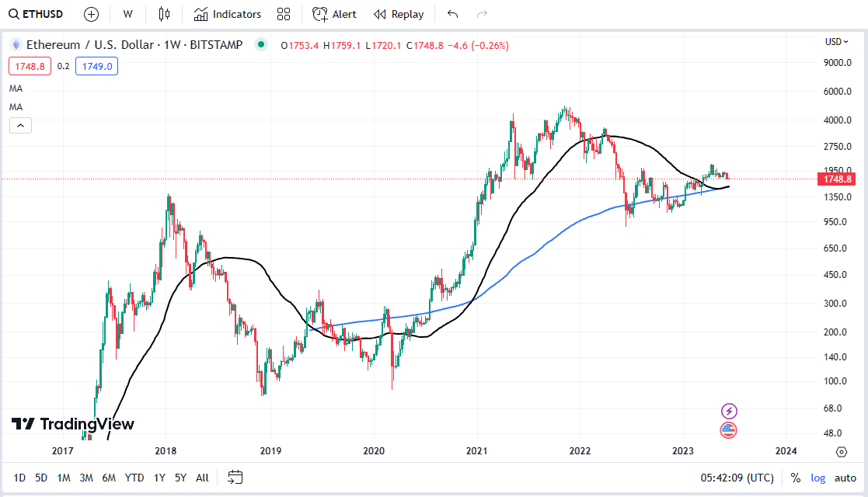Redo chart action arrow
The image size is (868, 497).
click(x=482, y=15)
